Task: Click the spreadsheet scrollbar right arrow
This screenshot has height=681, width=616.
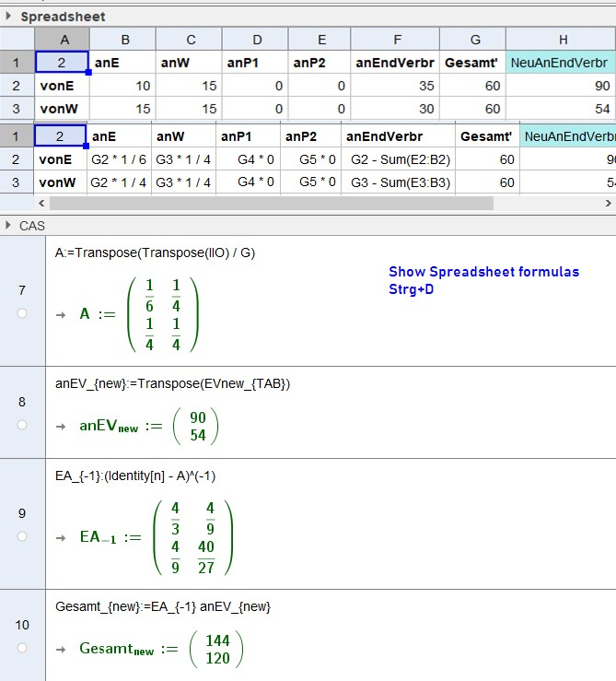Action: pyautogui.click(x=609, y=203)
